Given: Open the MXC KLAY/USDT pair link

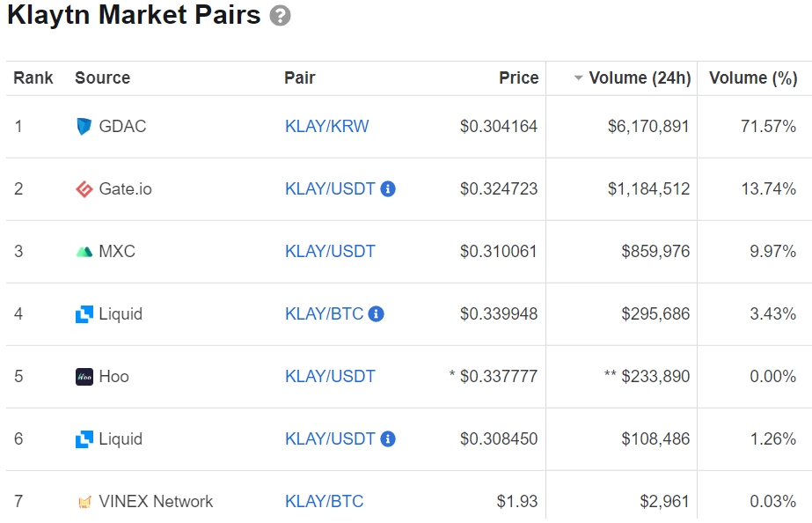Looking at the screenshot, I should [330, 252].
